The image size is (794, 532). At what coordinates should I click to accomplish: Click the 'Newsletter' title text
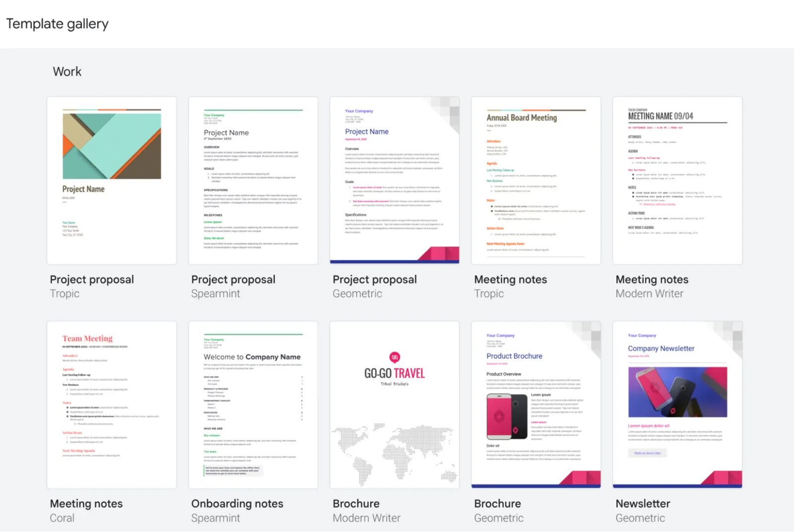click(x=643, y=504)
